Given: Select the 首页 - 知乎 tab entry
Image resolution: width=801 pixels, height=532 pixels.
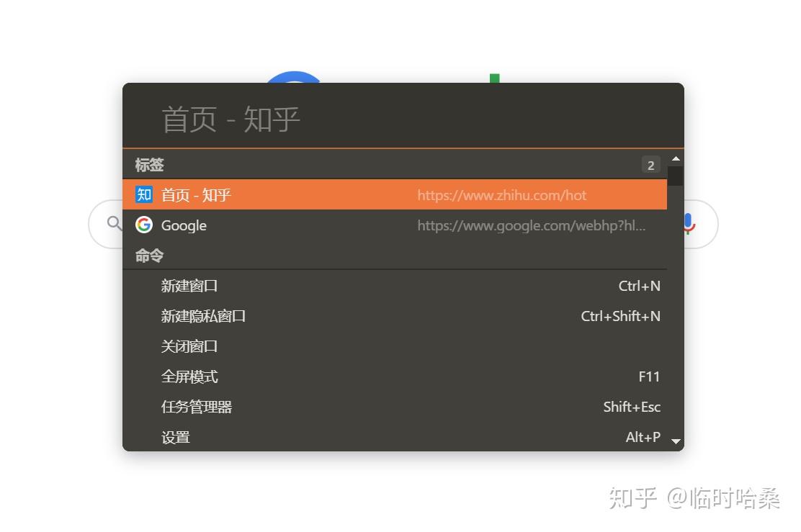Looking at the screenshot, I should click(x=394, y=194).
